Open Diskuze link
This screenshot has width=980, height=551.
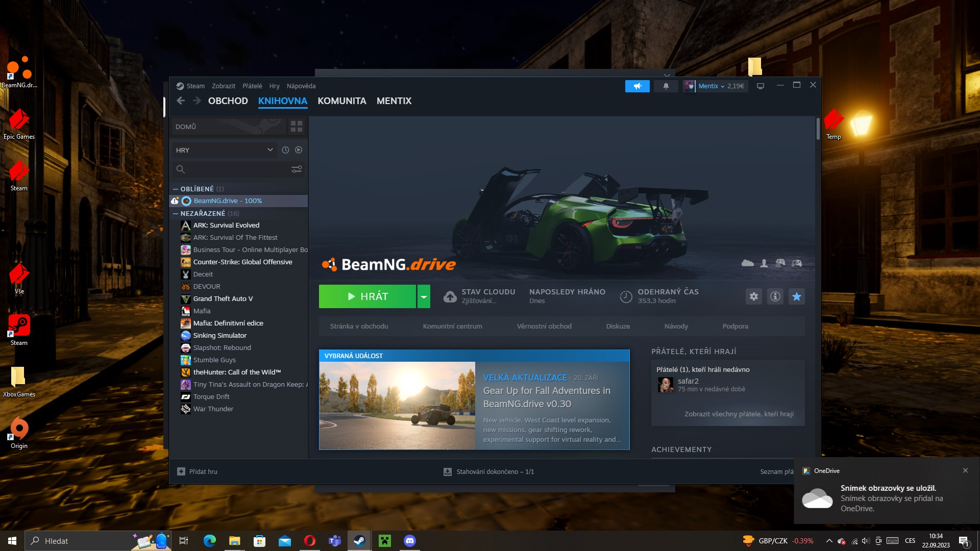(x=618, y=326)
